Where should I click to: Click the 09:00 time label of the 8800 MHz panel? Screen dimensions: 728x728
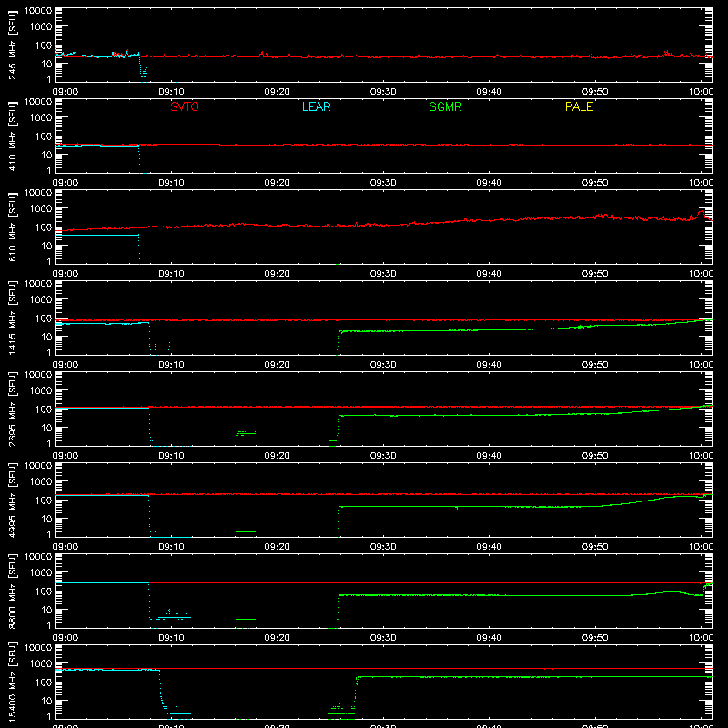(65, 638)
